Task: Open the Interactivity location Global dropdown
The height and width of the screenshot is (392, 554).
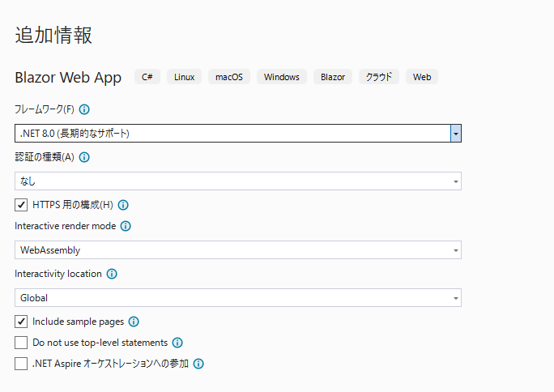Action: [238, 298]
